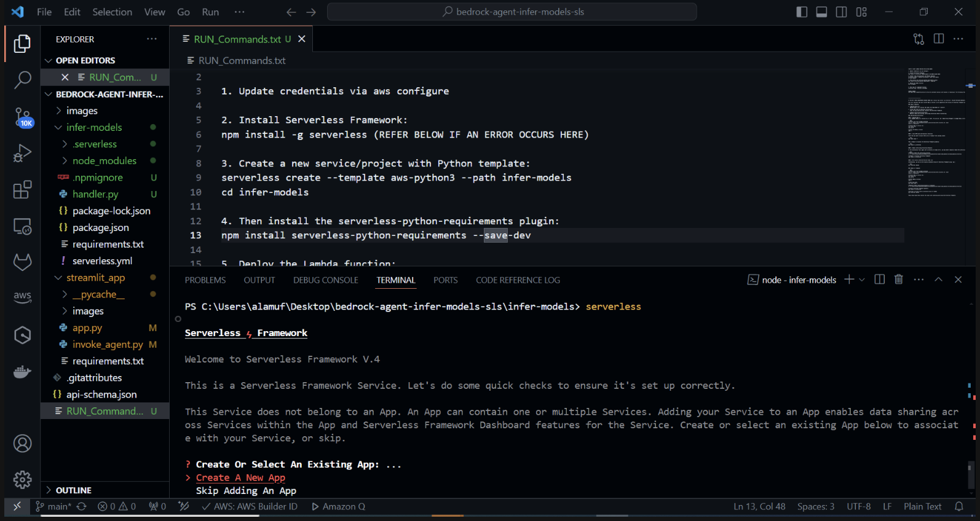This screenshot has height=521, width=980.
Task: Open Remote Explorer icon
Action: point(22,226)
